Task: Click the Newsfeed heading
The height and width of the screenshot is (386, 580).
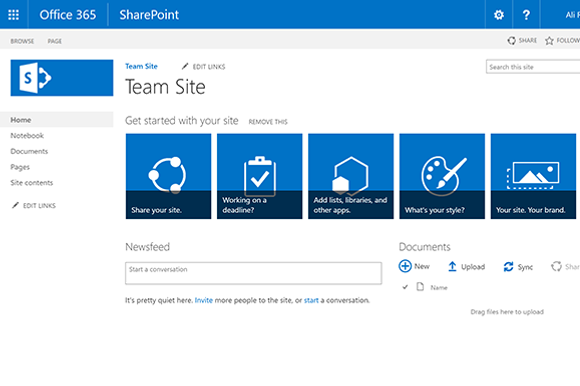Action: tap(148, 247)
